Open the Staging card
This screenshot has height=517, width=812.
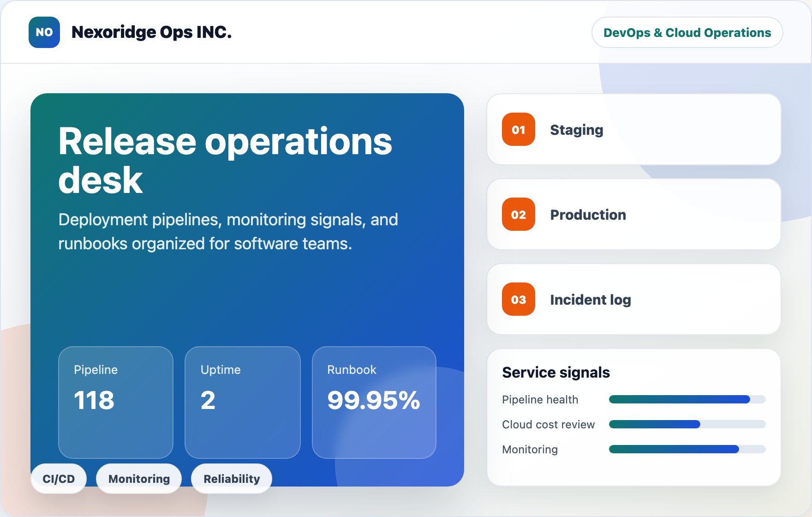point(634,129)
